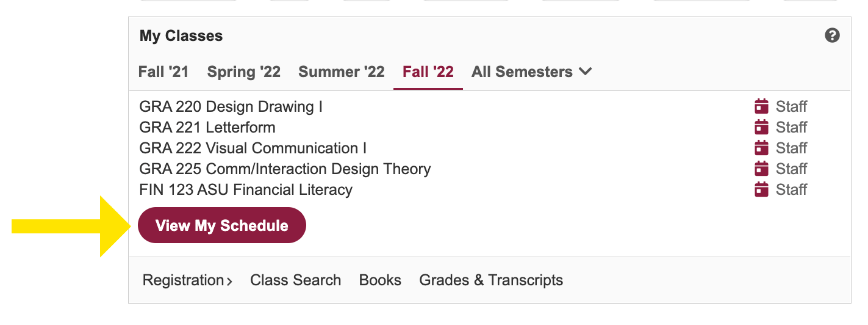Switch to the Spring '22 tab
The height and width of the screenshot is (325, 868).
pos(244,72)
